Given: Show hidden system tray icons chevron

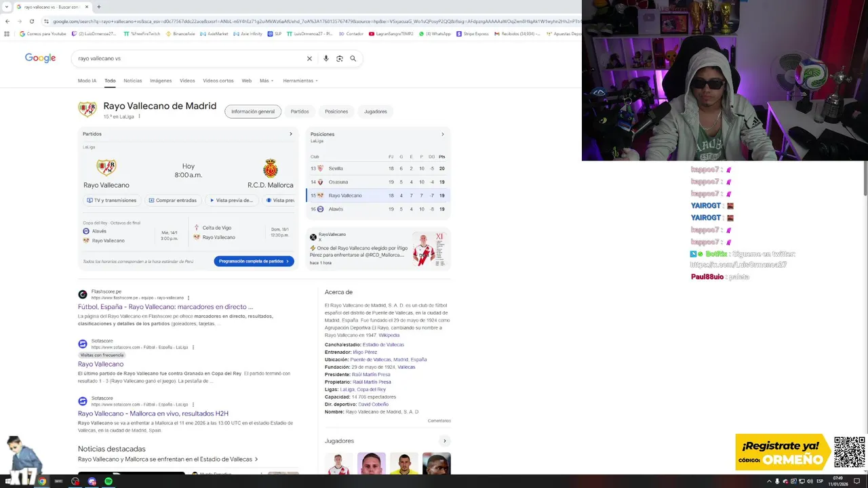Looking at the screenshot, I should 769,481.
